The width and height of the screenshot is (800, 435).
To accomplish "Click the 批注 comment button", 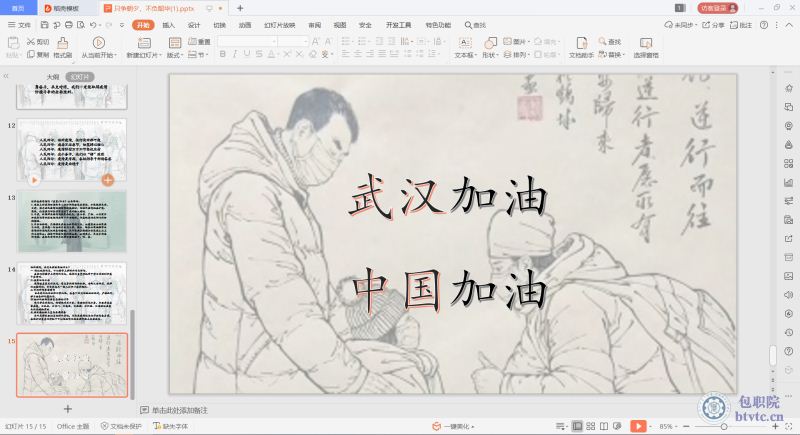I will click(x=741, y=25).
